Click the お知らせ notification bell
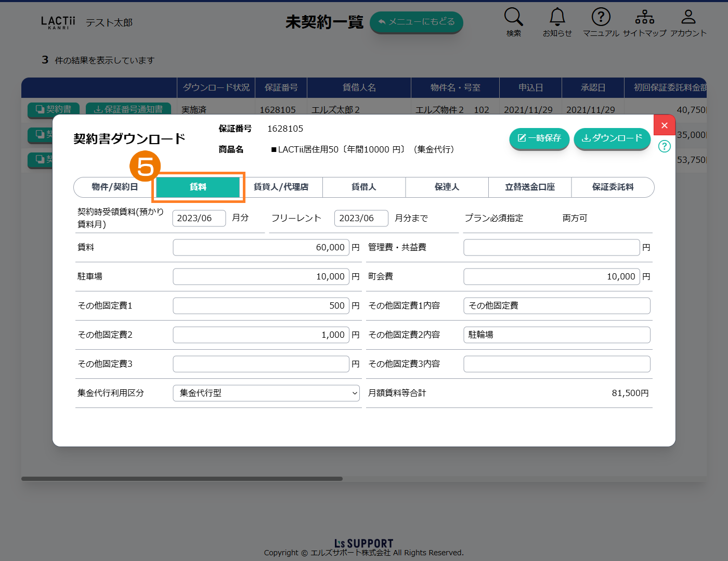 coord(557,22)
